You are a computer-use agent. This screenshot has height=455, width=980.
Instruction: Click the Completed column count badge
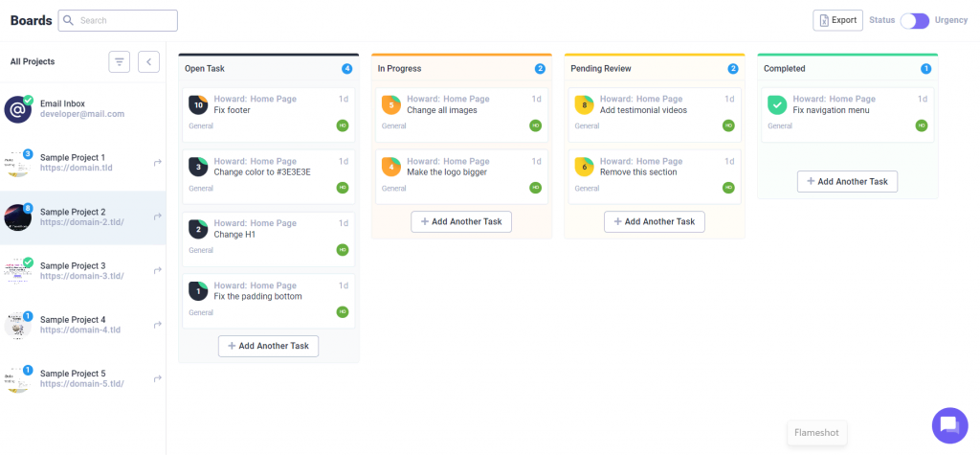tap(926, 69)
